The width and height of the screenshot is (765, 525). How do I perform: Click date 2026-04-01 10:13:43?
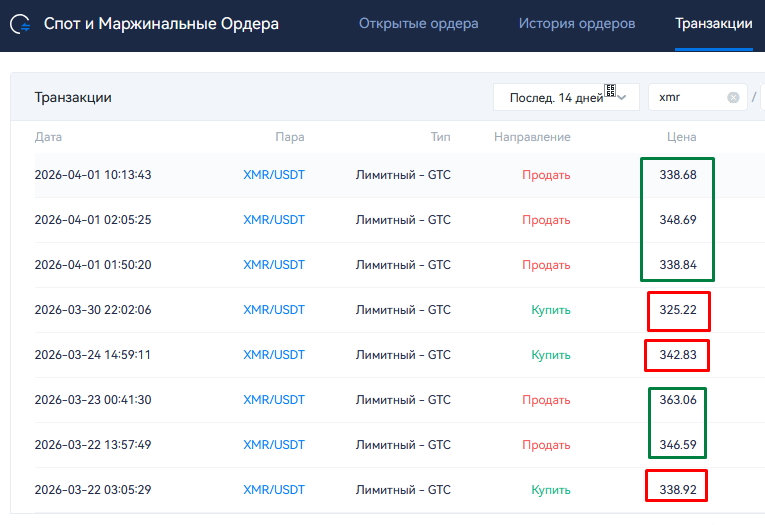pos(93,175)
